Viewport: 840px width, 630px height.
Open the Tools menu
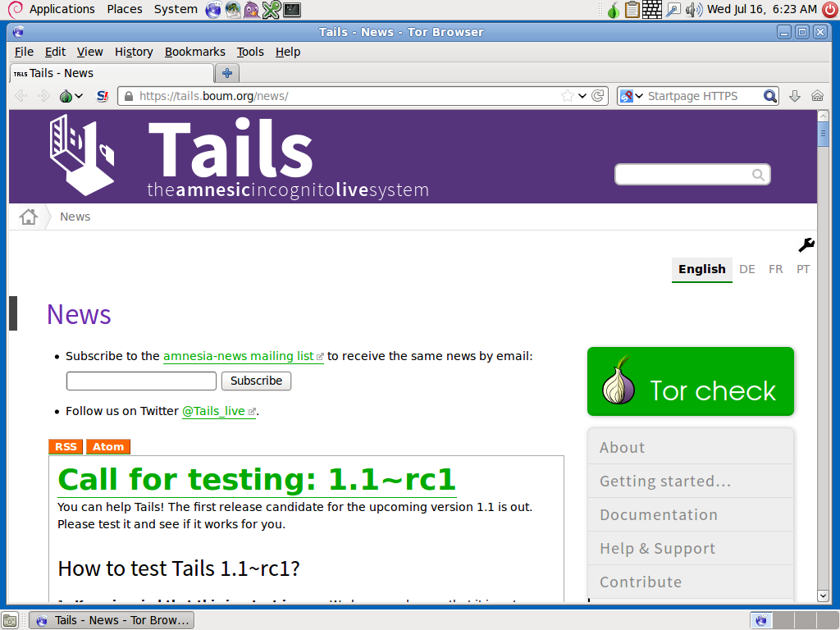pyautogui.click(x=250, y=52)
